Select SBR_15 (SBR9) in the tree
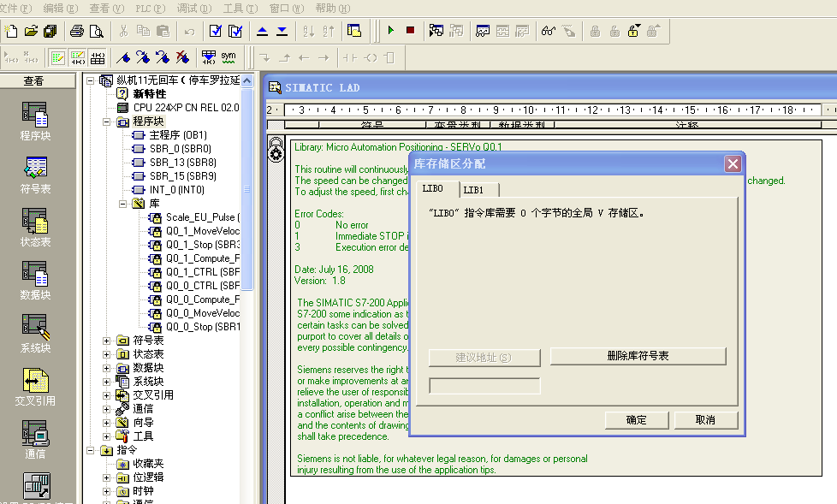 (182, 176)
